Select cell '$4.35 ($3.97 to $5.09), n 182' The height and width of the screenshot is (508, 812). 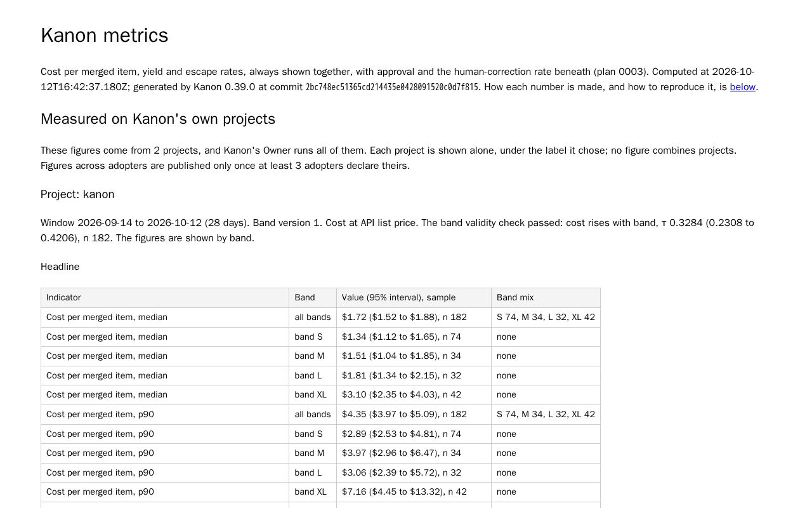[x=414, y=415]
